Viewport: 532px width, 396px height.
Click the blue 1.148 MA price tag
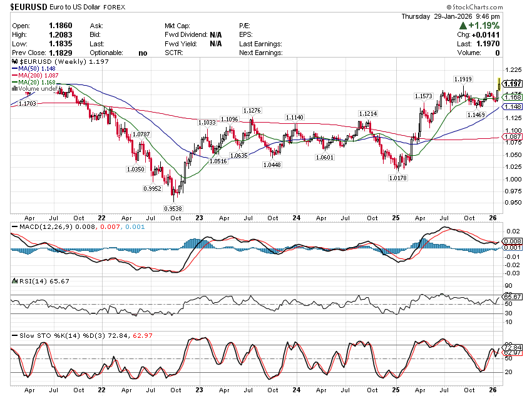point(513,107)
